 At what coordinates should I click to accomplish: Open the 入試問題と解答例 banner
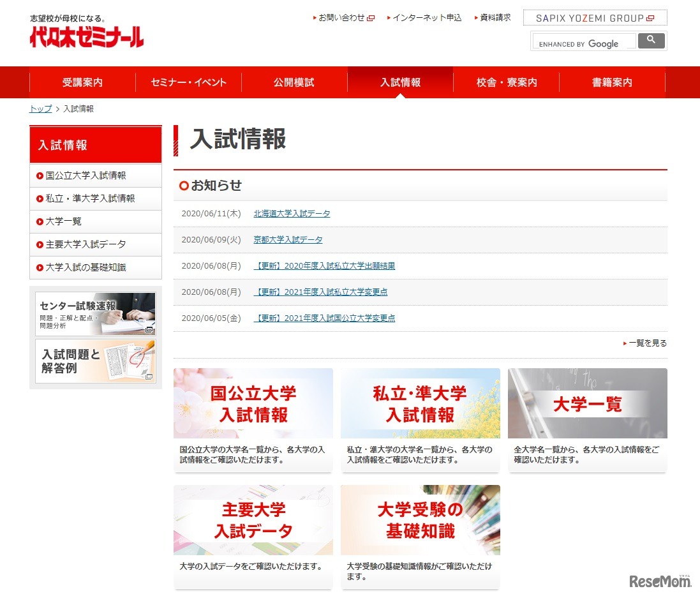95,361
